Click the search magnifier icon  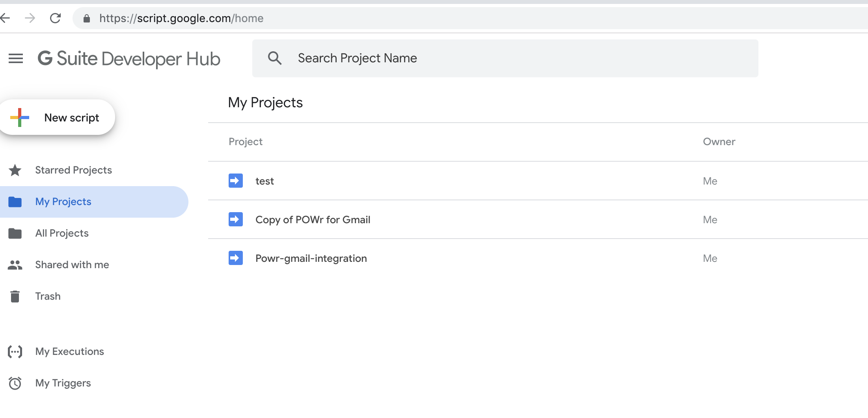pos(275,58)
